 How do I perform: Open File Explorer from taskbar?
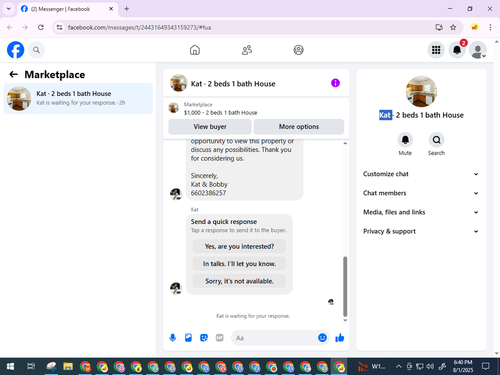point(68,367)
